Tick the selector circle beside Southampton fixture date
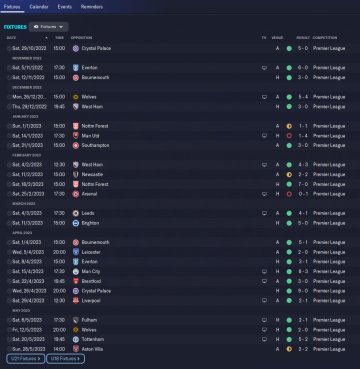Screen dimensions: 360x369 [9, 145]
